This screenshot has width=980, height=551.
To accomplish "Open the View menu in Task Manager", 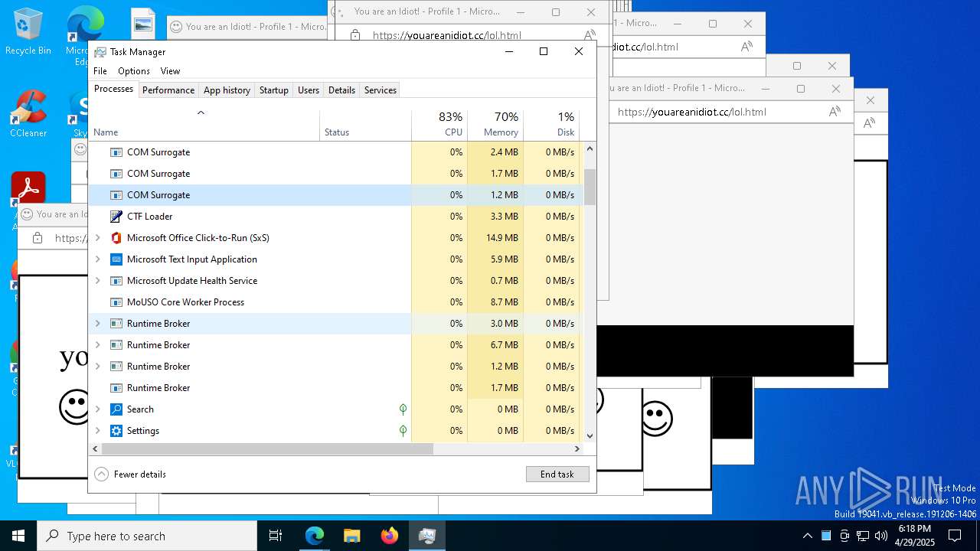I will (170, 71).
